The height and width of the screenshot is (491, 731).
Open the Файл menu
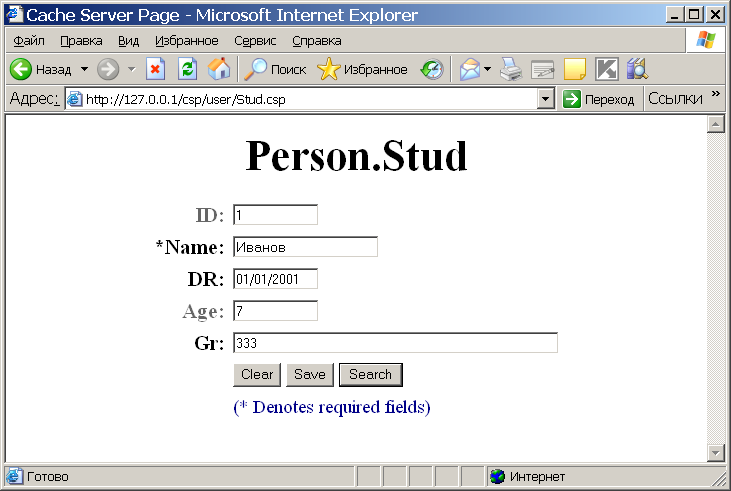pyautogui.click(x=29, y=41)
